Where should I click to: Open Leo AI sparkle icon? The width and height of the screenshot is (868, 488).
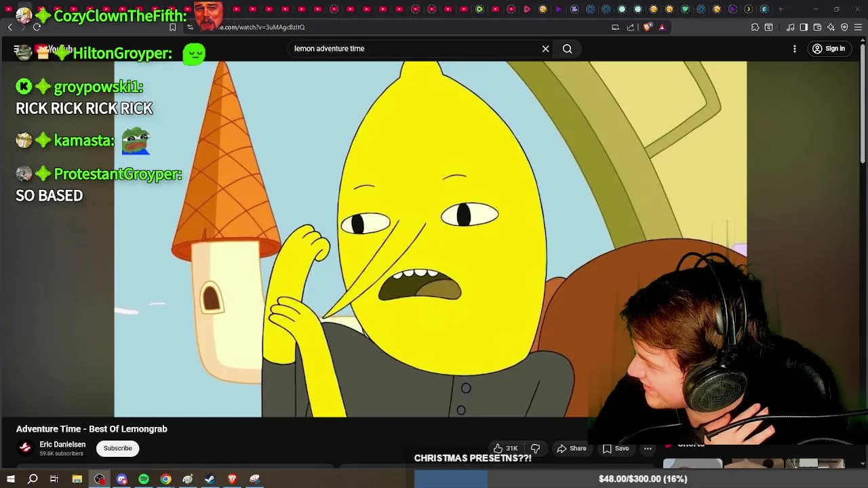click(831, 27)
